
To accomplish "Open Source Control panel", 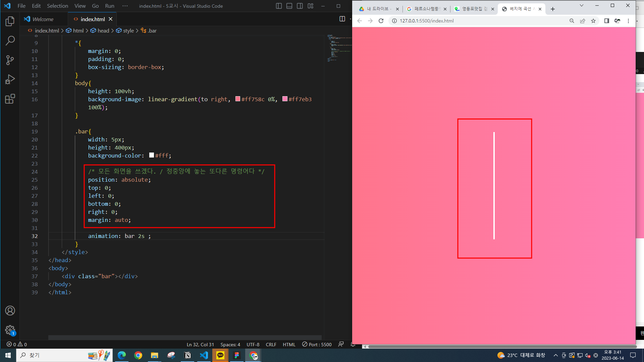I will tap(10, 60).
